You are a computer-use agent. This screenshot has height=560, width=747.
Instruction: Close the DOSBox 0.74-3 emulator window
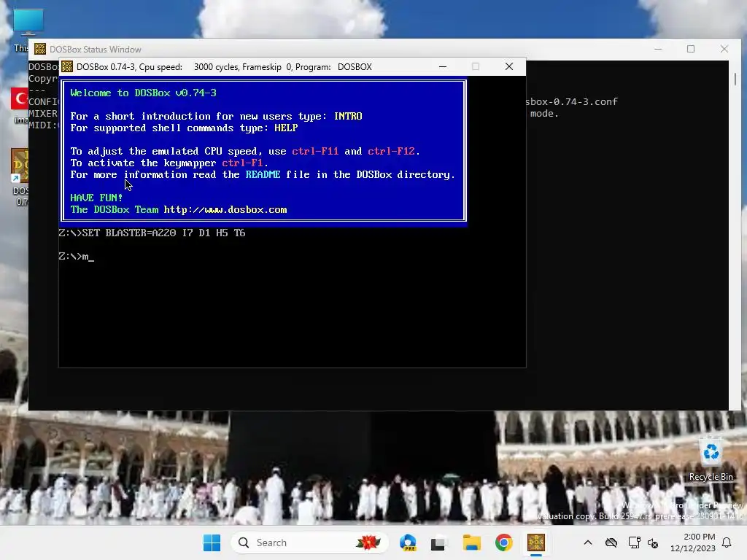pos(509,66)
